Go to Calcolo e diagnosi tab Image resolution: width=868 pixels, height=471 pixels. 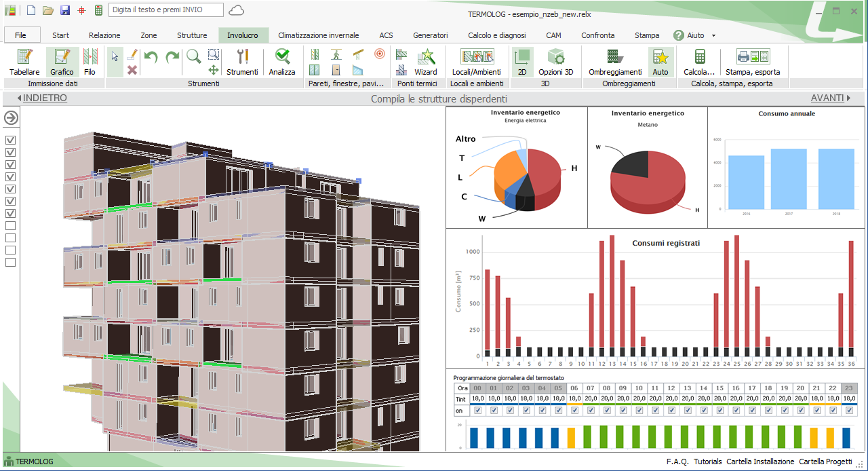coord(497,35)
